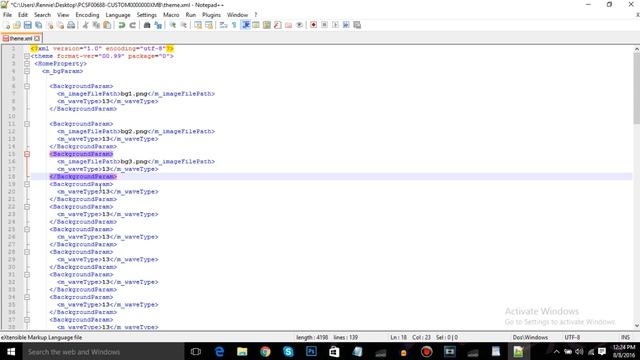Open the Language menu
The height and width of the screenshot is (360, 640).
[x=118, y=15]
